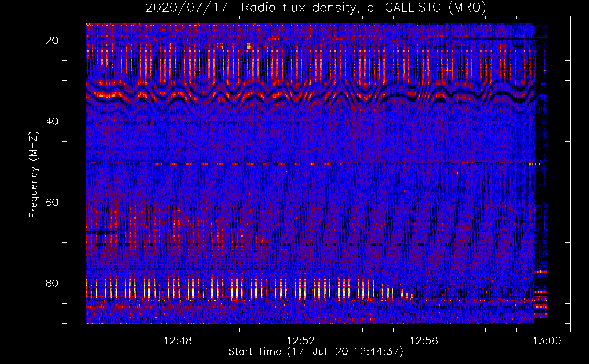Click the 20 frequency tick label
Image resolution: width=589 pixels, height=364 pixels.
coord(52,40)
